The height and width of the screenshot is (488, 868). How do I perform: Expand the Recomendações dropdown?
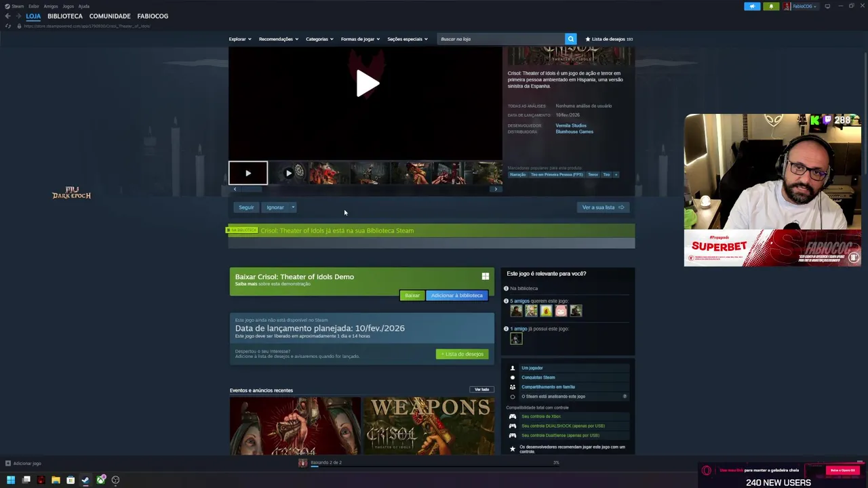click(x=278, y=39)
